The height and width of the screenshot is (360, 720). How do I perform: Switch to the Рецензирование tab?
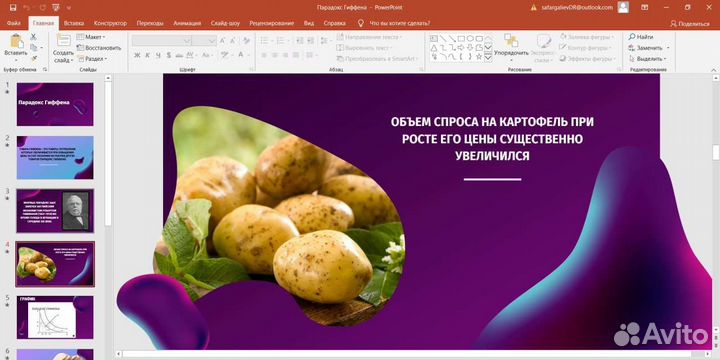pyautogui.click(x=271, y=23)
